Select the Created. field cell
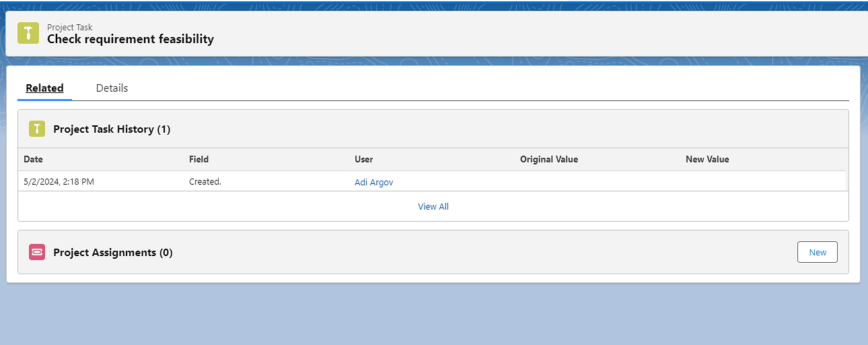The width and height of the screenshot is (868, 345). pyautogui.click(x=205, y=182)
